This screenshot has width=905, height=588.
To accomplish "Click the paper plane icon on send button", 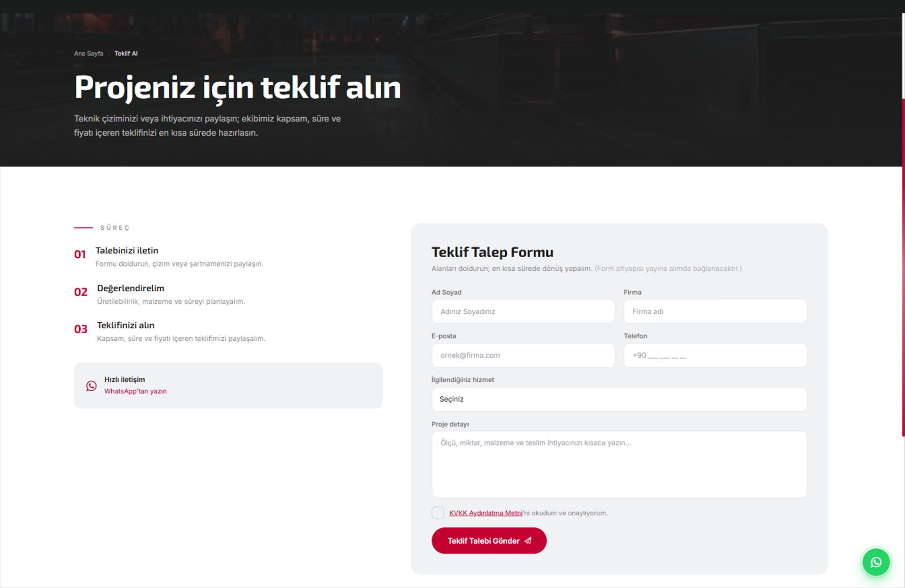I will (528, 540).
